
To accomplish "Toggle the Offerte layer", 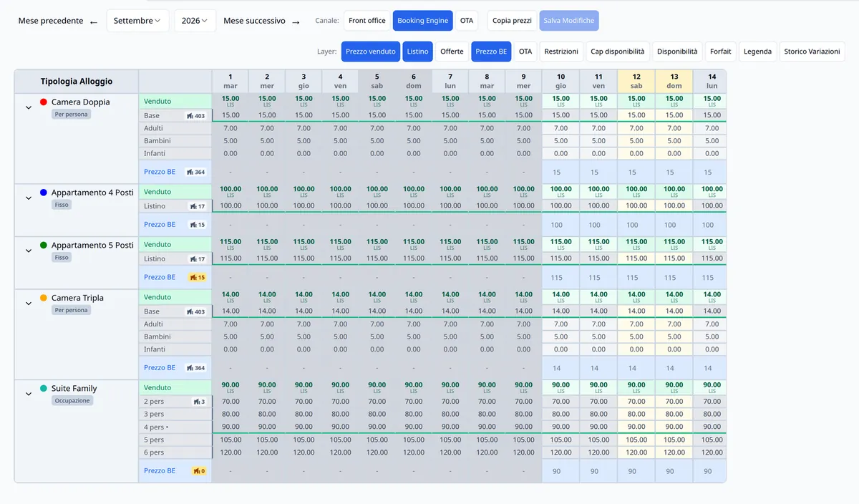I will tap(452, 52).
